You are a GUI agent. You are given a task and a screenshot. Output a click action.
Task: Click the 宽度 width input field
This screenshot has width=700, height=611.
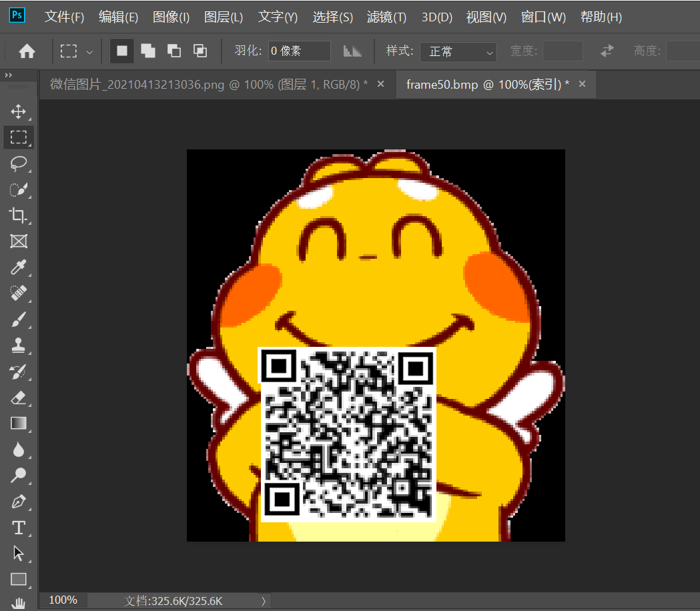tap(563, 51)
